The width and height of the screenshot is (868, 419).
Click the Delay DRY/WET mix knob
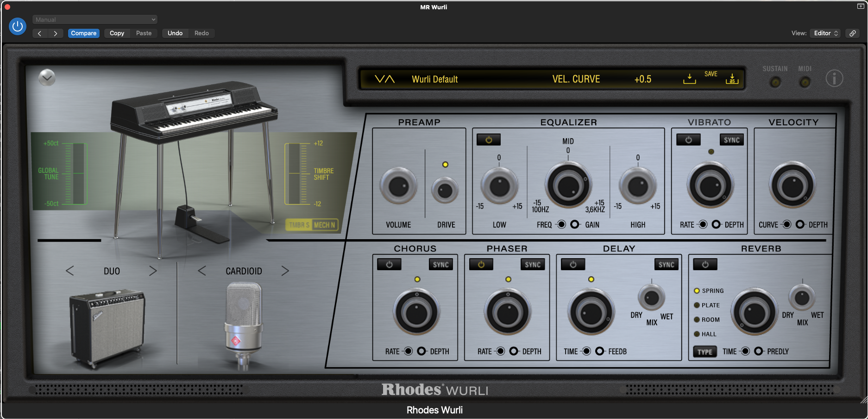tap(652, 298)
